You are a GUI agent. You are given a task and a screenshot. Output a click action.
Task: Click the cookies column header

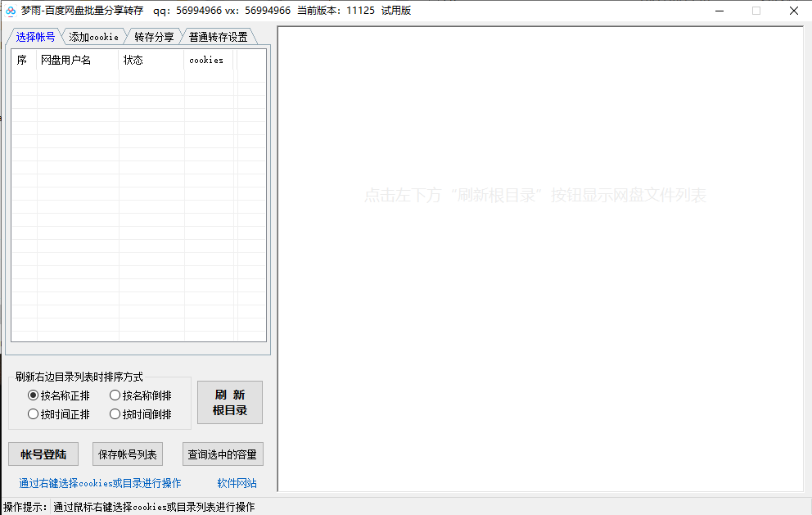tap(208, 60)
